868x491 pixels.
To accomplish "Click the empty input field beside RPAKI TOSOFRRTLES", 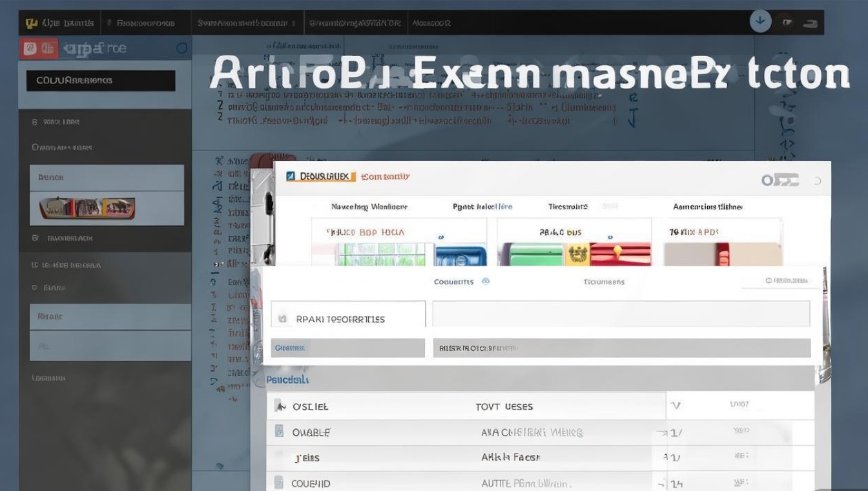I will point(621,314).
